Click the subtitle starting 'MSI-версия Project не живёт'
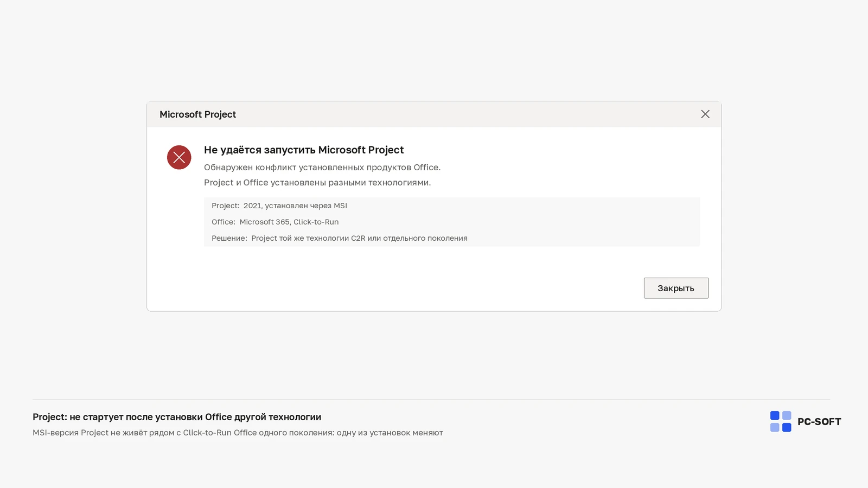This screenshot has width=868, height=488. [238, 433]
